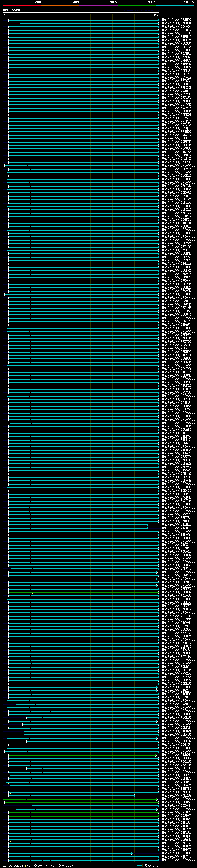Select the label UniRef100_B0X7A6
Screen dimensions: 197x868
tap(177, 501)
